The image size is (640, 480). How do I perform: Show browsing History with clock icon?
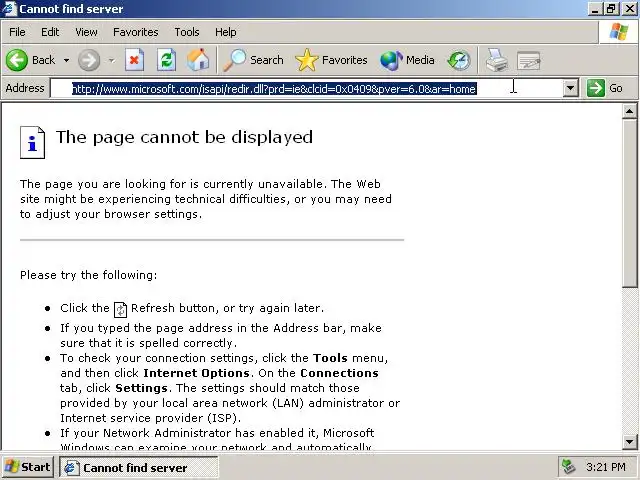coord(459,60)
